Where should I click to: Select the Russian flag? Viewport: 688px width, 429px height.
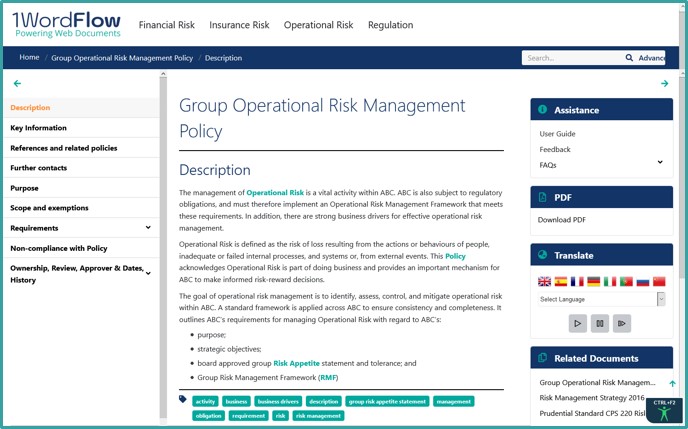tap(643, 282)
